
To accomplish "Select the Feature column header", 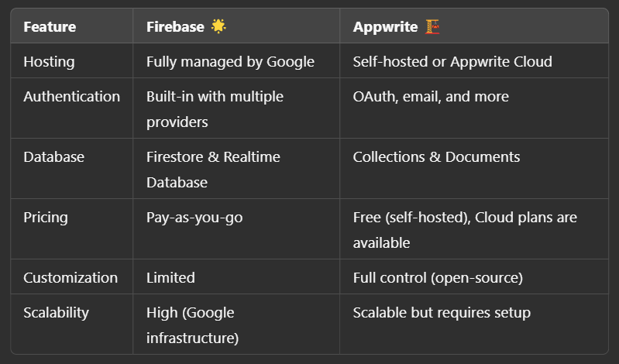I will click(50, 27).
